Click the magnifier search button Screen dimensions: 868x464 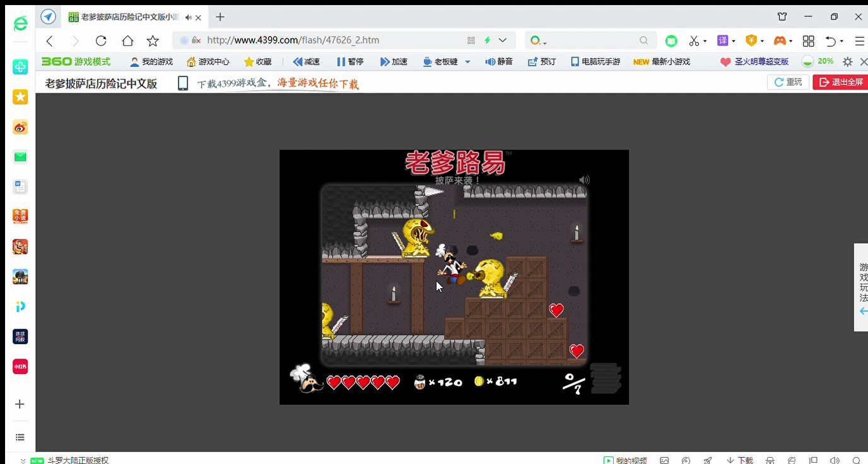(643, 40)
